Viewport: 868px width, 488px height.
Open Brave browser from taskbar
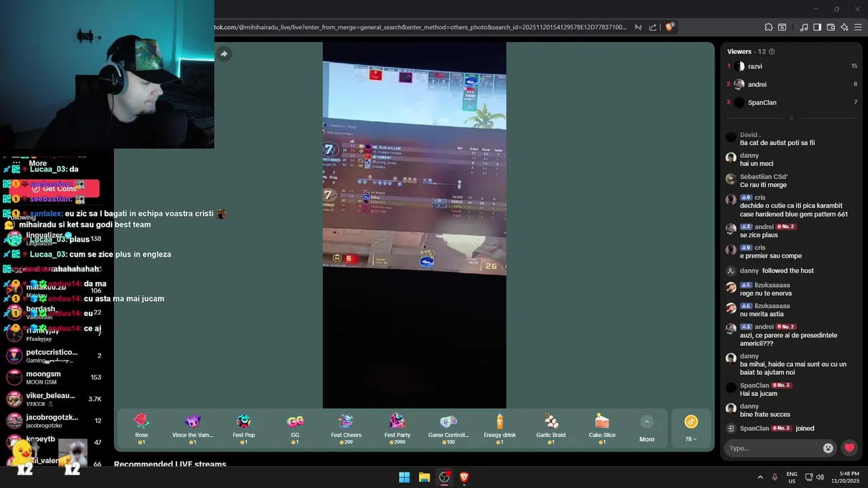pyautogui.click(x=465, y=477)
